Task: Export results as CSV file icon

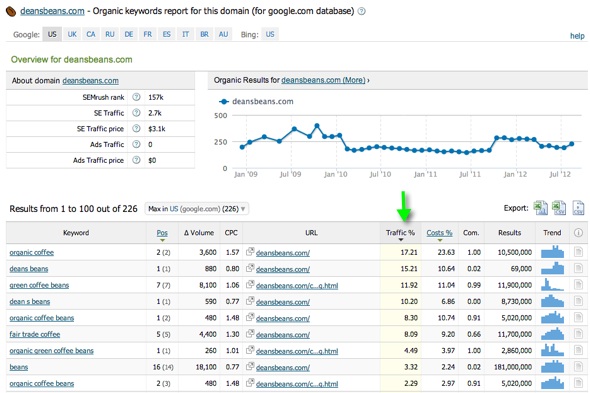Action: [x=578, y=208]
